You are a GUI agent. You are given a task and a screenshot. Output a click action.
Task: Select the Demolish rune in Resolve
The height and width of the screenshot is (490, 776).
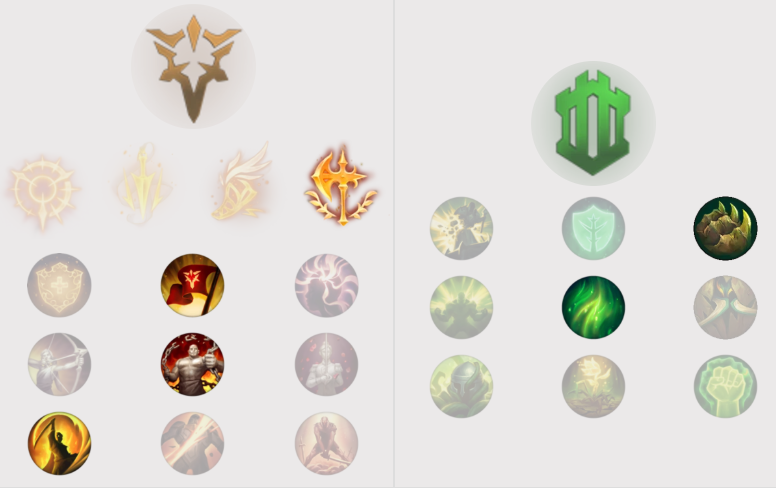(461, 228)
